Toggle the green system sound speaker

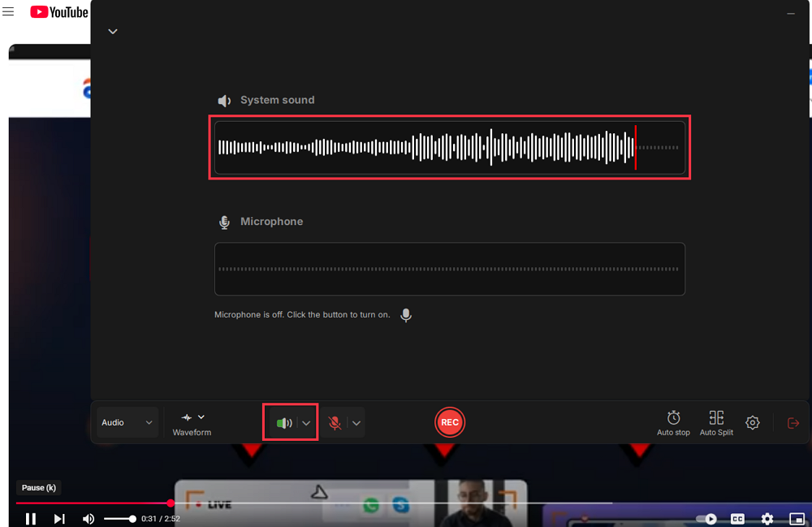[x=283, y=423]
